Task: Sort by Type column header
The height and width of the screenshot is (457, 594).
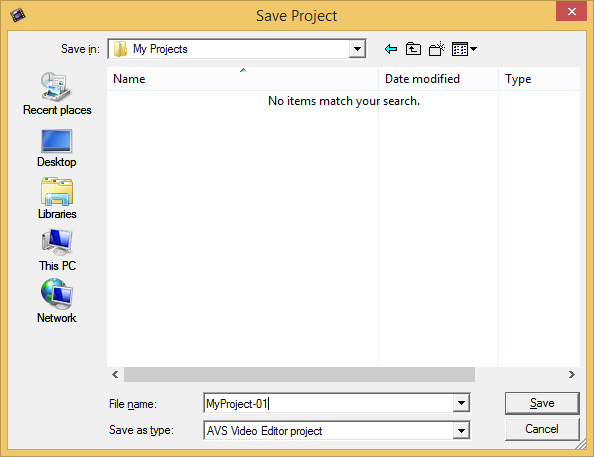Action: coord(539,79)
